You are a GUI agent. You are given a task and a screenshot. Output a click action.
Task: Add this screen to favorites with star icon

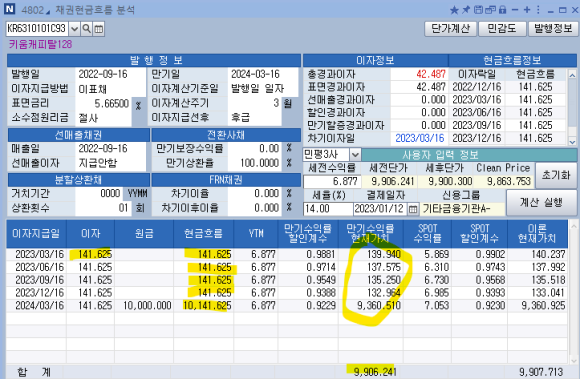click(x=454, y=10)
